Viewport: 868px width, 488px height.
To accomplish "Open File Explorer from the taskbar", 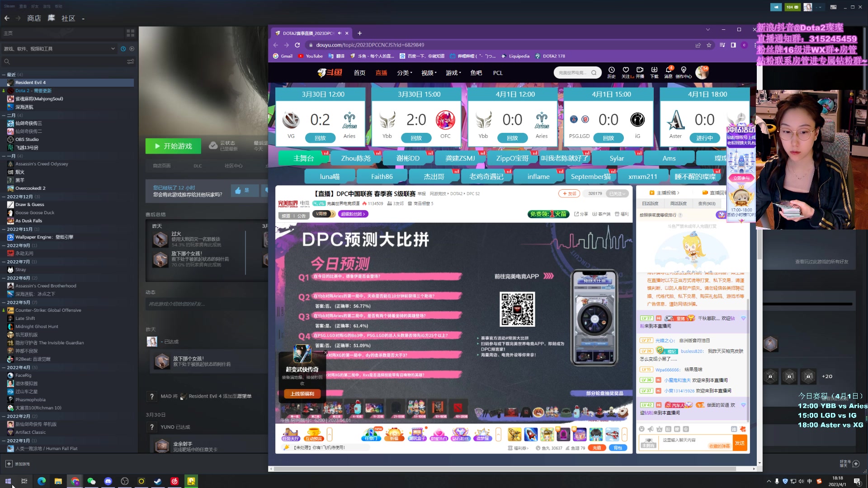I will coord(58,481).
